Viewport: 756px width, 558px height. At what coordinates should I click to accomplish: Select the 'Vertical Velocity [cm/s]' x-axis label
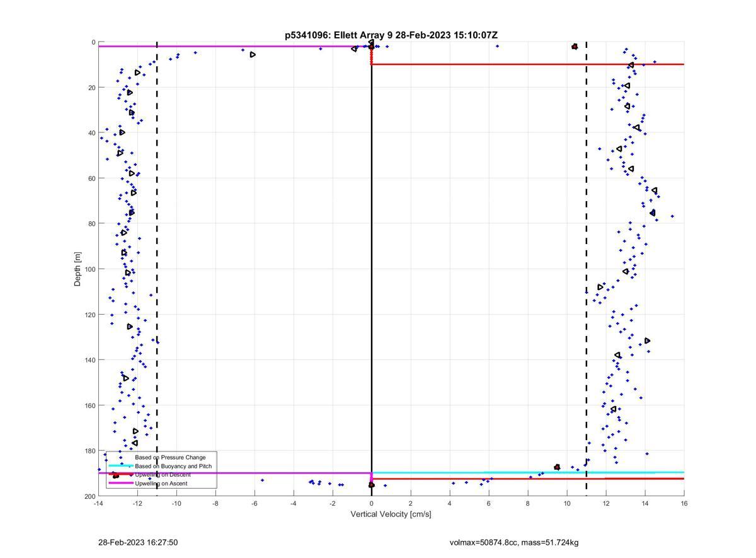point(391,514)
